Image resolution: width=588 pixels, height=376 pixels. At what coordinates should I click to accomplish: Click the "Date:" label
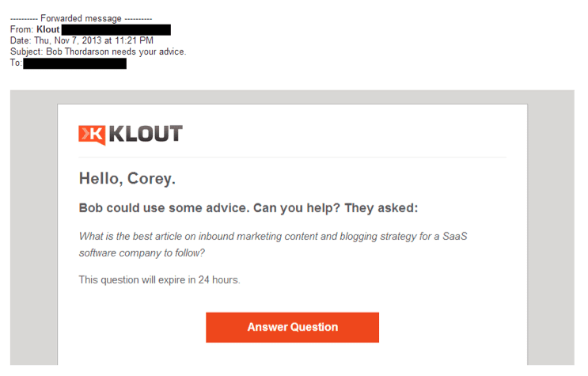tap(21, 40)
